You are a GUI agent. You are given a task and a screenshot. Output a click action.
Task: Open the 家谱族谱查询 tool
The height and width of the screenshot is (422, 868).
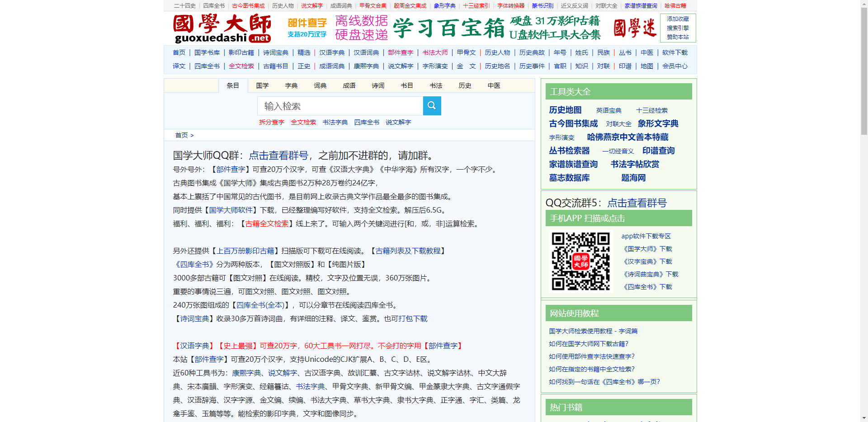point(573,164)
